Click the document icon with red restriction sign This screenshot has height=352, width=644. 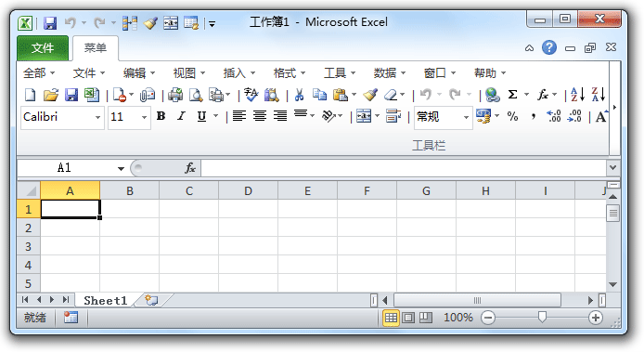(119, 95)
